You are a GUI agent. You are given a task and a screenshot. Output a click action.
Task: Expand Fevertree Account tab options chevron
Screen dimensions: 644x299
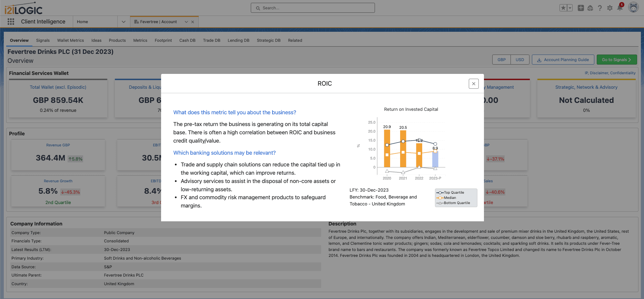pos(186,22)
